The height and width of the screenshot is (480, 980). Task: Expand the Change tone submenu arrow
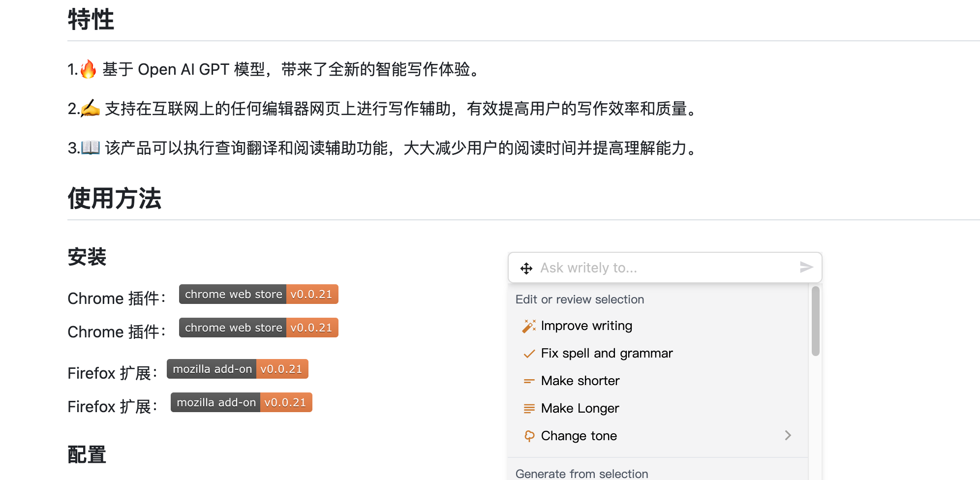point(788,435)
